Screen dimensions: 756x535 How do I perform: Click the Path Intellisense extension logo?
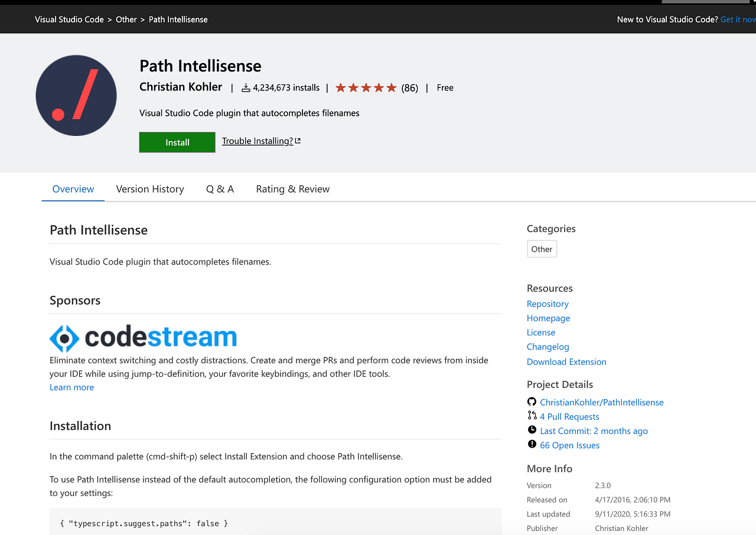coord(76,95)
